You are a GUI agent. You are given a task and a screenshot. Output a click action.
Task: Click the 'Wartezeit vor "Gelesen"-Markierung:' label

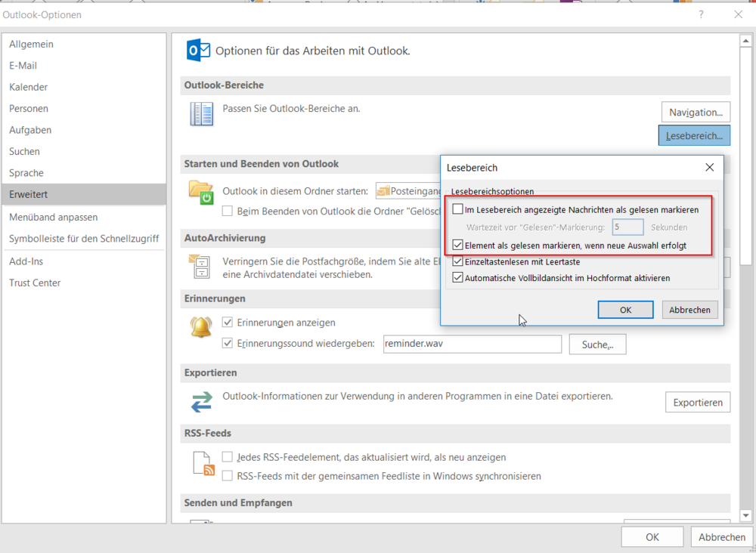click(536, 227)
